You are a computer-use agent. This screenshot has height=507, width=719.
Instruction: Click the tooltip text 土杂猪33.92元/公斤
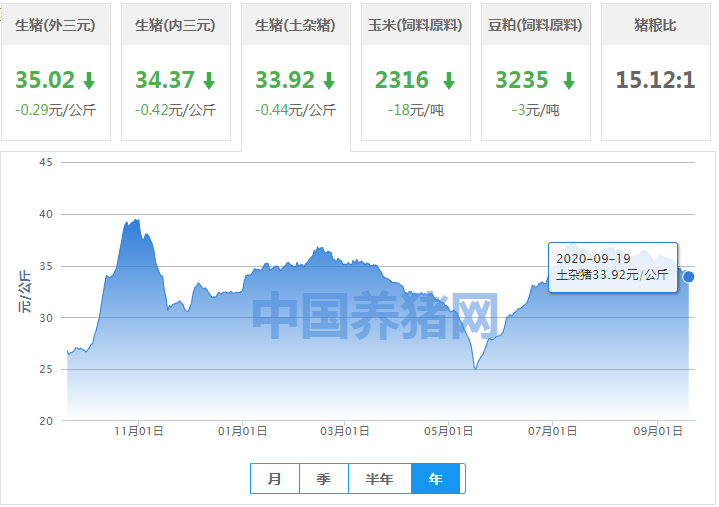tap(612, 275)
